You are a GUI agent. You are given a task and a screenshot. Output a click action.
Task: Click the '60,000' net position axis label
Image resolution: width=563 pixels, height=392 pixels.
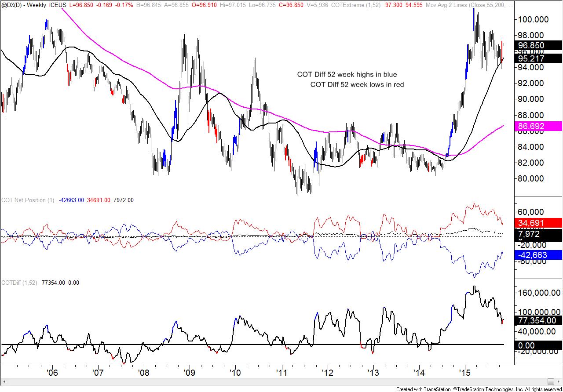[531, 211]
